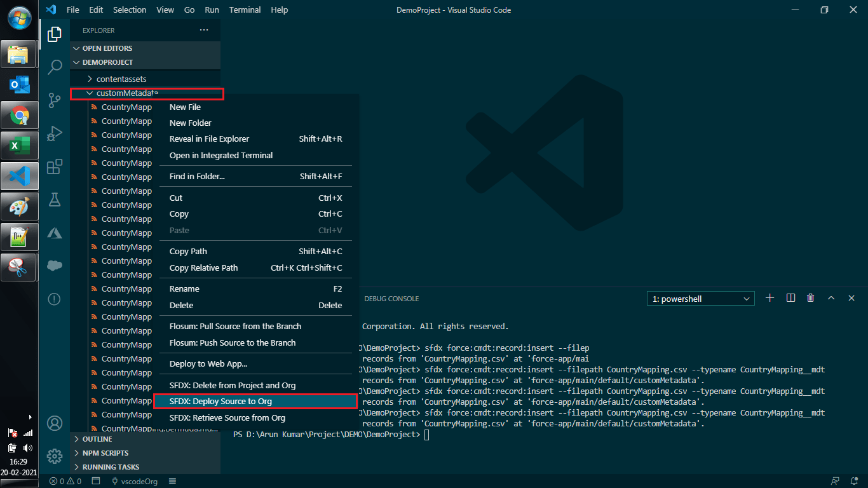Open the Extensions view
868x488 pixels.
[55, 166]
